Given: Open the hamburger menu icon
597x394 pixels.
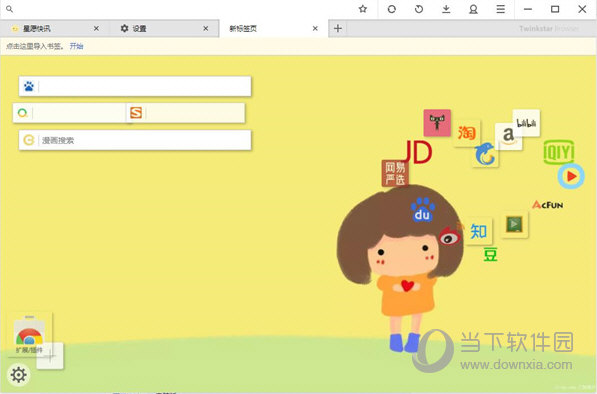Looking at the screenshot, I should [501, 9].
